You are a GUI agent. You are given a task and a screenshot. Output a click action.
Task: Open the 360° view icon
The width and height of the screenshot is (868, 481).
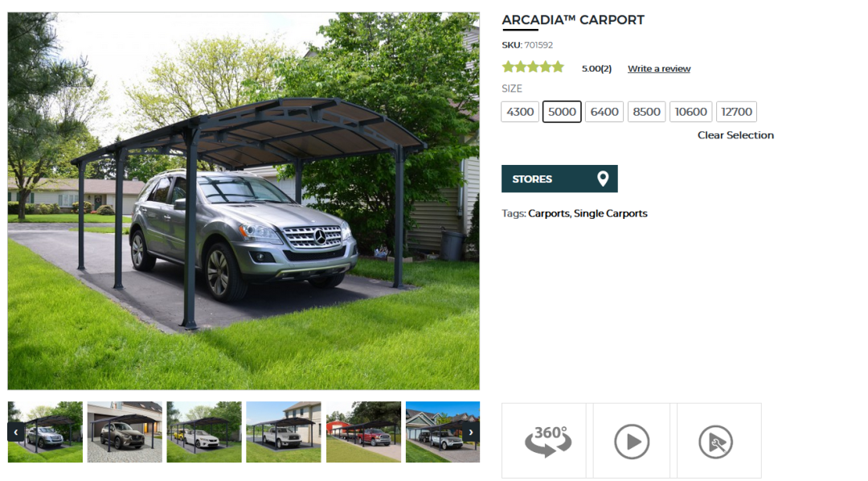(547, 441)
